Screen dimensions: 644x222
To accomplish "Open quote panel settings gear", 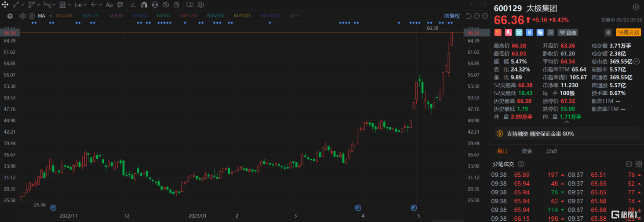I will (x=636, y=7).
